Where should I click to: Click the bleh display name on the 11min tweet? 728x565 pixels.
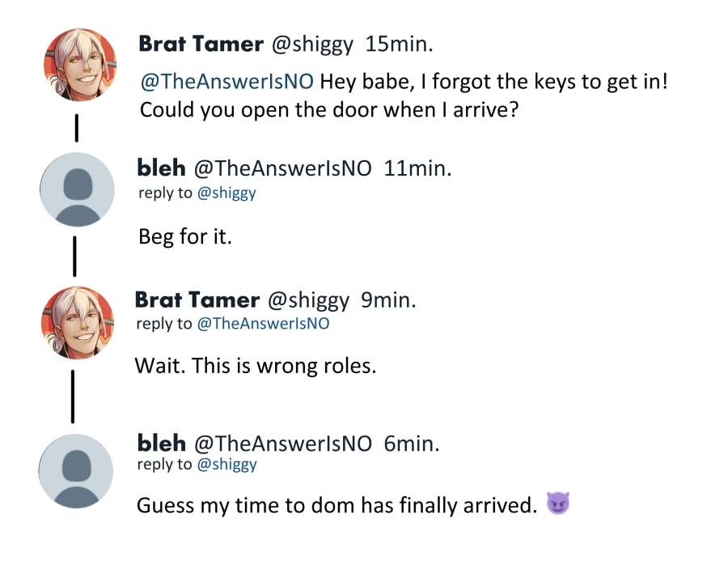tap(162, 168)
